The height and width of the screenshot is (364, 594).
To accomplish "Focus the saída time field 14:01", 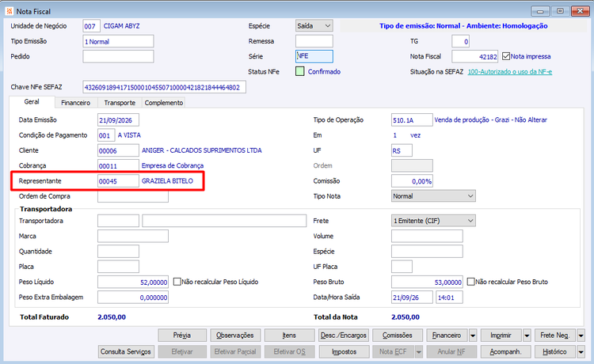I will (449, 297).
